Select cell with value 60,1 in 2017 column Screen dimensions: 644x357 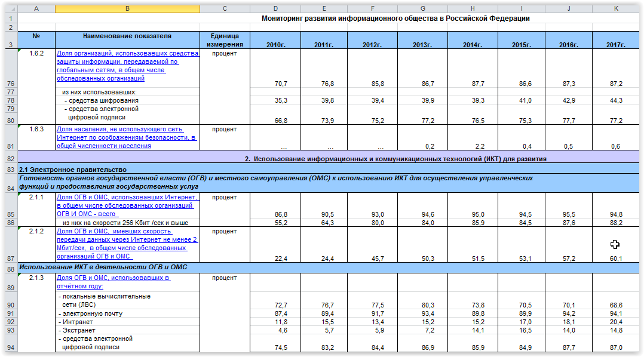pos(615,258)
